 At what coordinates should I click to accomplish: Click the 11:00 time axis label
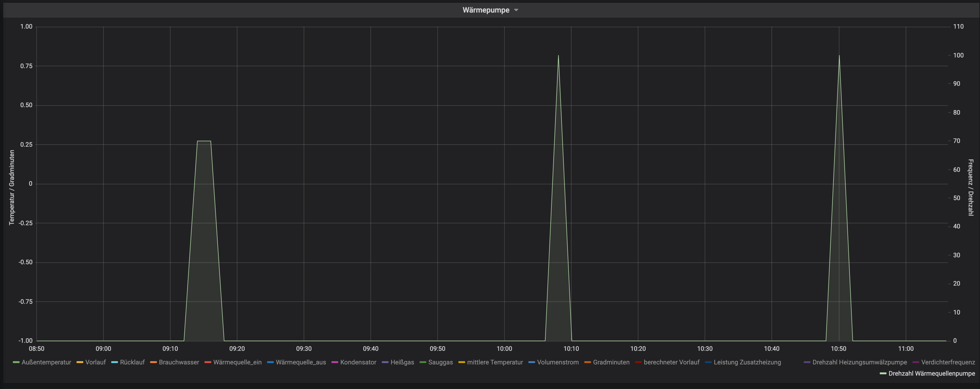tap(905, 349)
